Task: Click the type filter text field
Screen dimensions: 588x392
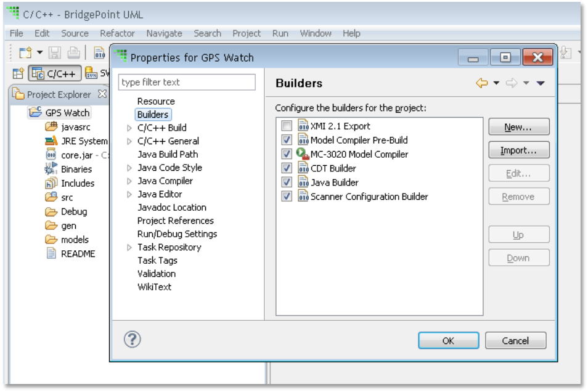Action: (187, 82)
